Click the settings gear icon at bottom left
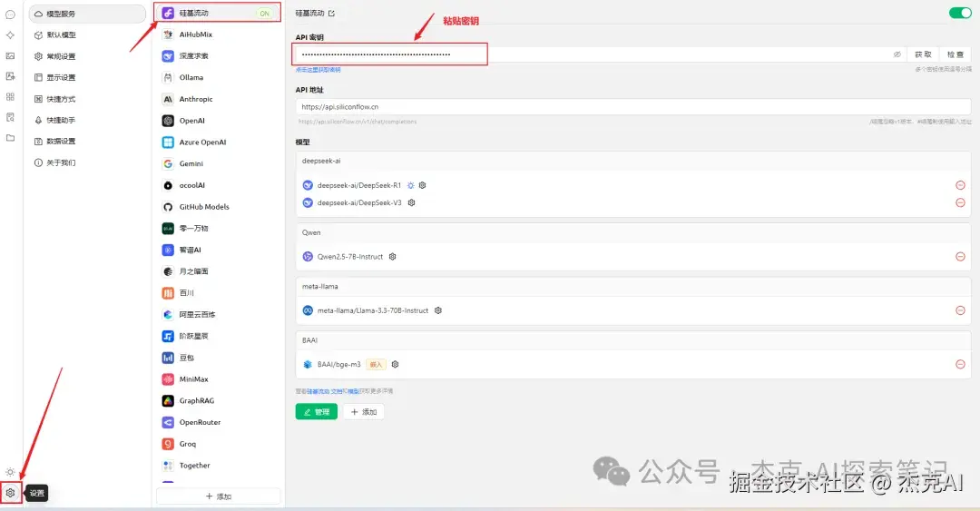Screen dimensions: 980x511 pyautogui.click(x=11, y=493)
